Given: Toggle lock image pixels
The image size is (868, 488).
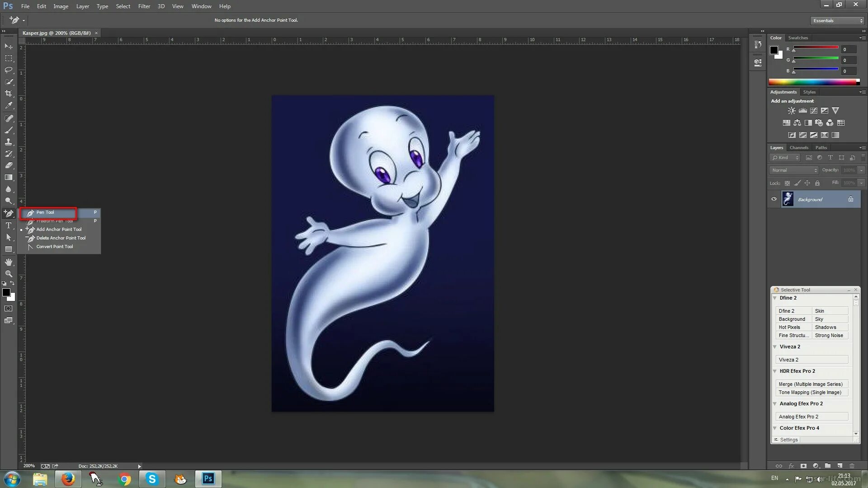Looking at the screenshot, I should pos(797,183).
